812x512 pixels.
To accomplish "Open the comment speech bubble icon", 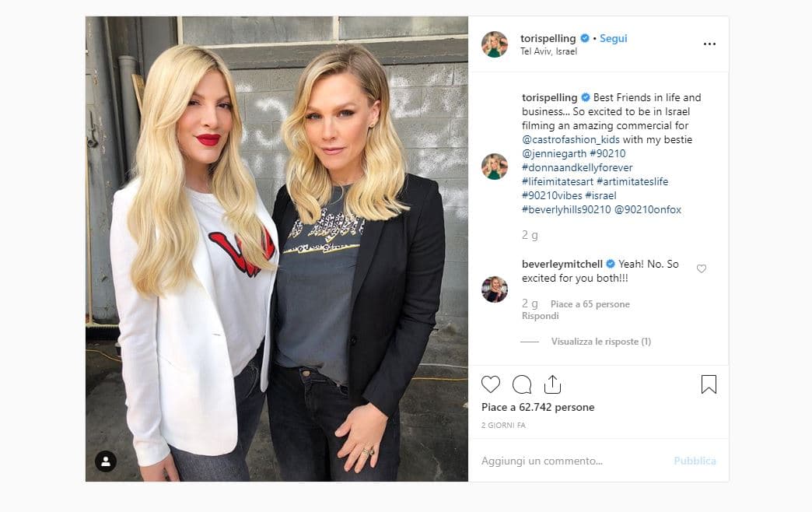I will 521,384.
